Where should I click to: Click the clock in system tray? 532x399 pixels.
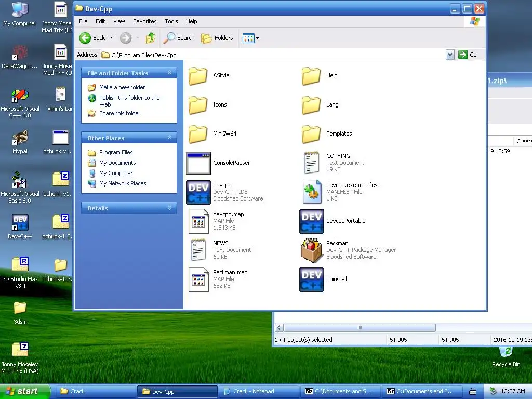[513, 392]
